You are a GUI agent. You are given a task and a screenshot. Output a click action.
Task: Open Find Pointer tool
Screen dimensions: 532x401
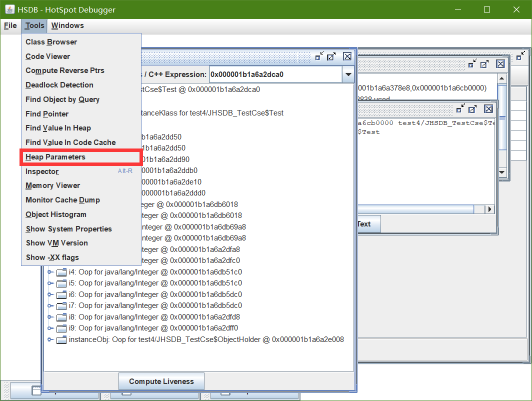point(81,114)
